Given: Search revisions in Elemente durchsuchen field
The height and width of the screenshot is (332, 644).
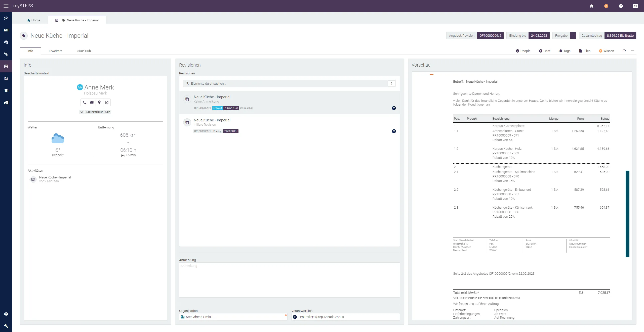Looking at the screenshot, I should coord(289,83).
